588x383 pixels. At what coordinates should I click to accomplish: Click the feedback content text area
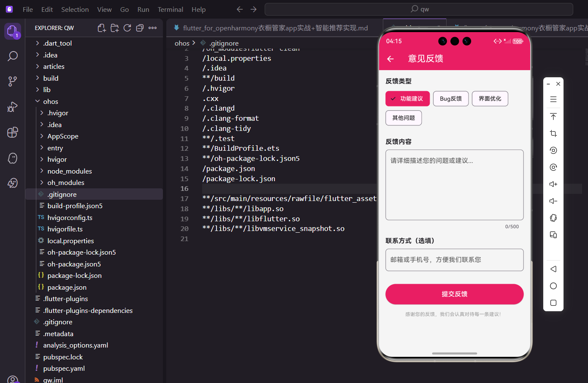point(455,185)
